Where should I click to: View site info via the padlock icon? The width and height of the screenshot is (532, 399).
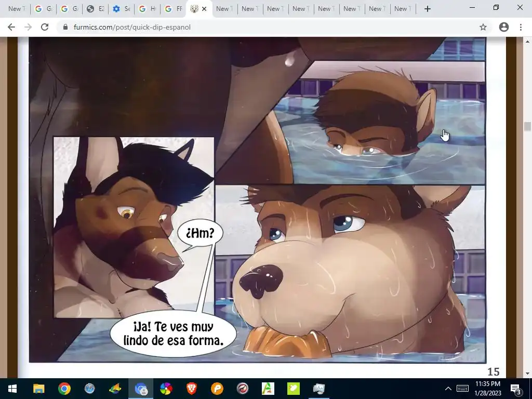pyautogui.click(x=65, y=27)
